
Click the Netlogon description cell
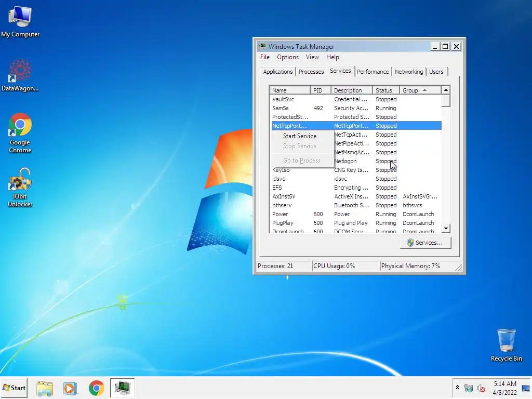(345, 161)
